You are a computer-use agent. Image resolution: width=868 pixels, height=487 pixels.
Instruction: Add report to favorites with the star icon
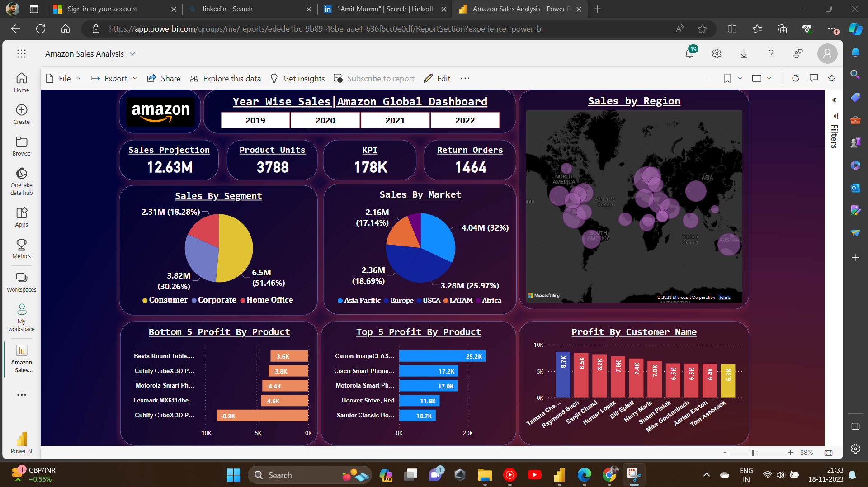tap(832, 78)
